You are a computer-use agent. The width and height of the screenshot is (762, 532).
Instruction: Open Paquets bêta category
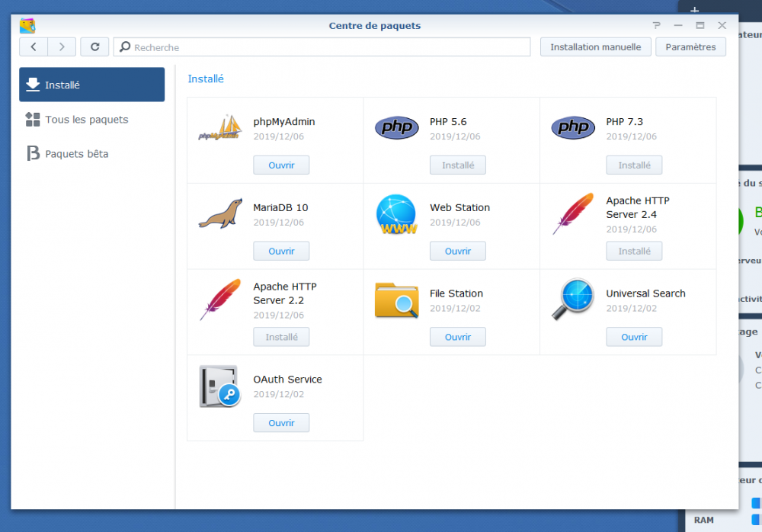(92, 154)
